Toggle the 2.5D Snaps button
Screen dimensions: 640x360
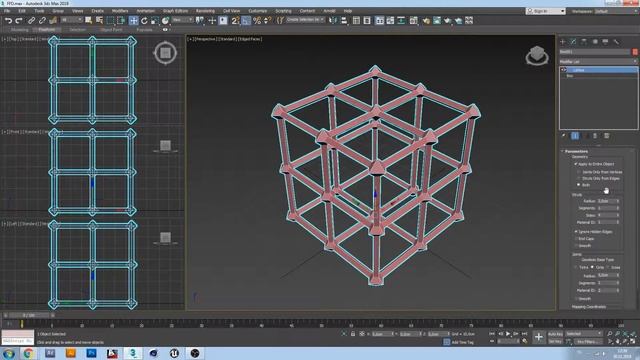pyautogui.click(x=235, y=20)
